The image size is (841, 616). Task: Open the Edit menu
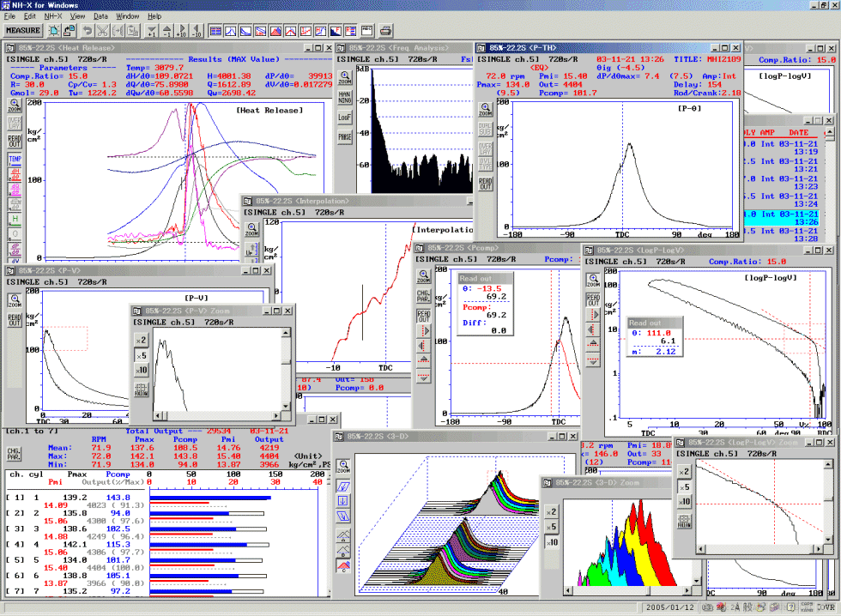point(29,16)
